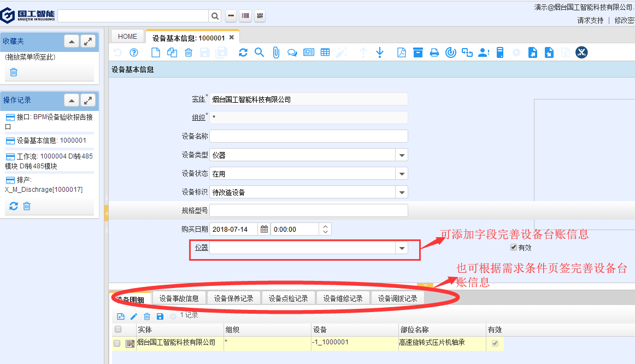Open the 设备维修记录 tab
This screenshot has width=635, height=364.
[343, 298]
